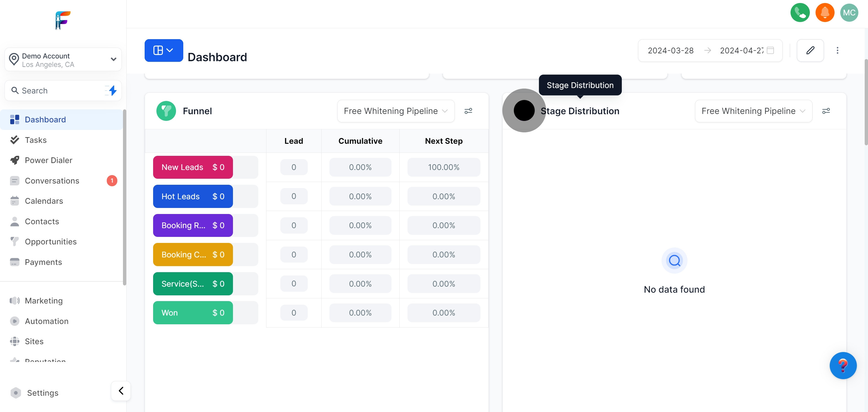Open the Automation section
Image resolution: width=868 pixels, height=412 pixels.
pos(46,321)
